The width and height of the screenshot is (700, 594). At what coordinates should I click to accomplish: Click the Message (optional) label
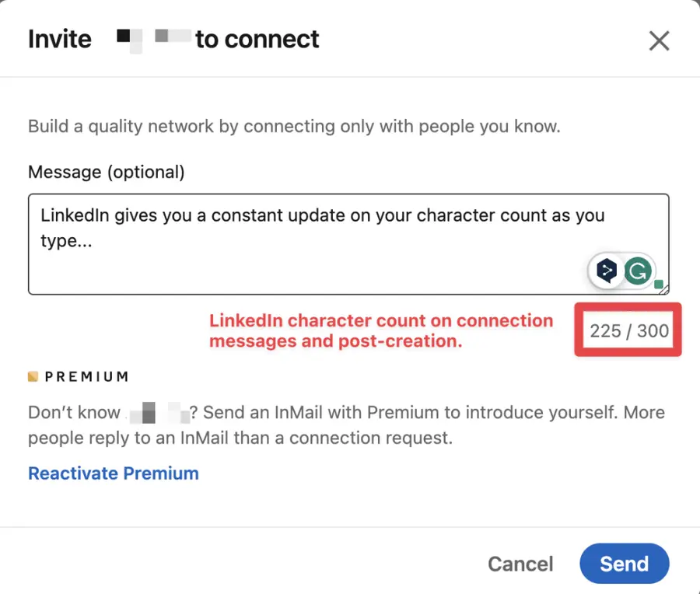[x=107, y=172]
